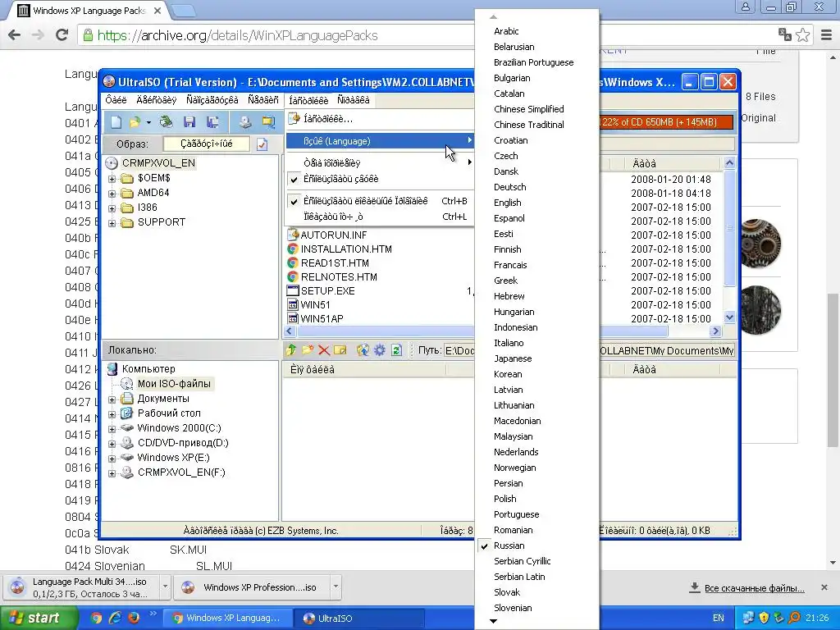Viewport: 840px width, 630px height.
Task: Expand the Windows XP(E:) drive node
Action: tap(112, 458)
